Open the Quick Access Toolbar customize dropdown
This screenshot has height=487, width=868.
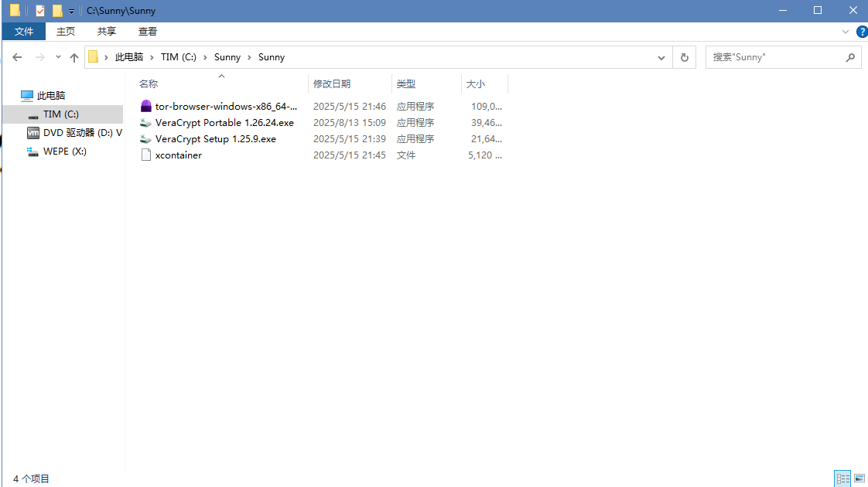point(71,11)
